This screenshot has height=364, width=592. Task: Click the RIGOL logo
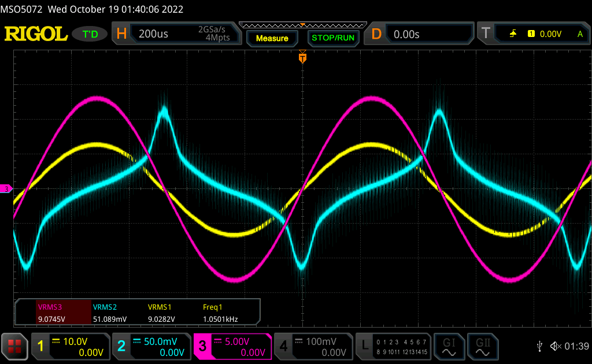[x=36, y=34]
